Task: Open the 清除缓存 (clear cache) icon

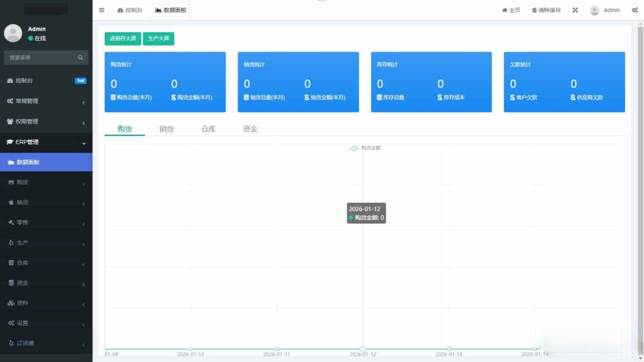Action: [545, 9]
